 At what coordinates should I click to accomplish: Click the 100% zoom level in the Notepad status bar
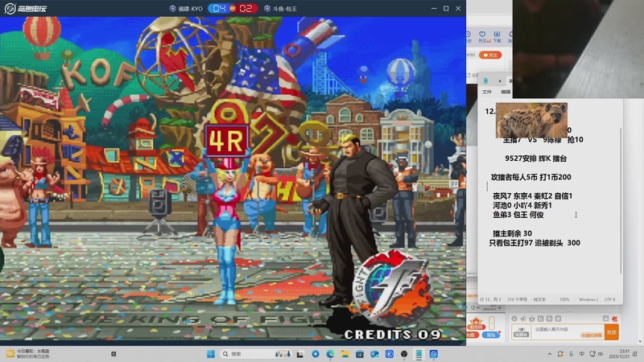[x=564, y=299]
